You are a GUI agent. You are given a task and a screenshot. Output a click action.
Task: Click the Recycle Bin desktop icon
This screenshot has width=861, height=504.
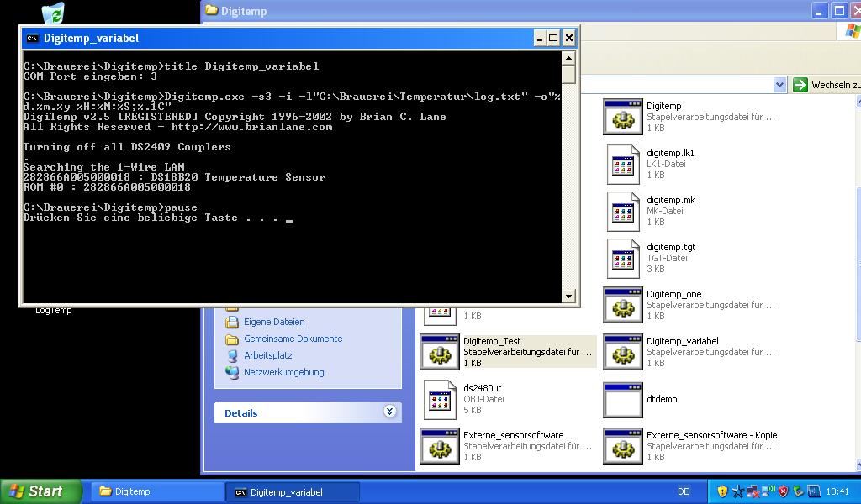point(52,13)
